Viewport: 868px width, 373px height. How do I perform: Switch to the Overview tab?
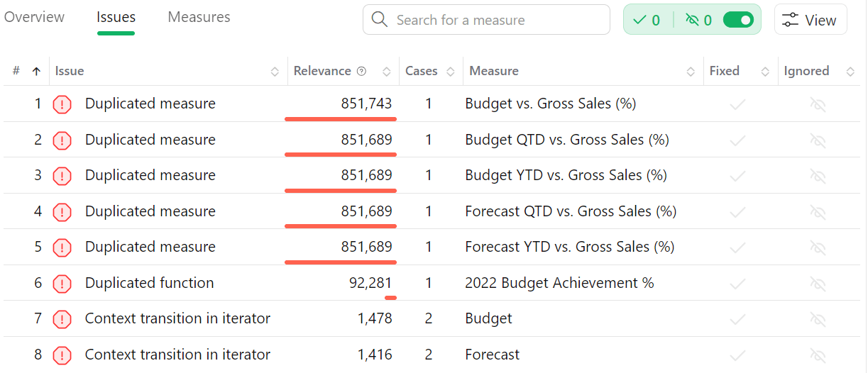coord(34,17)
